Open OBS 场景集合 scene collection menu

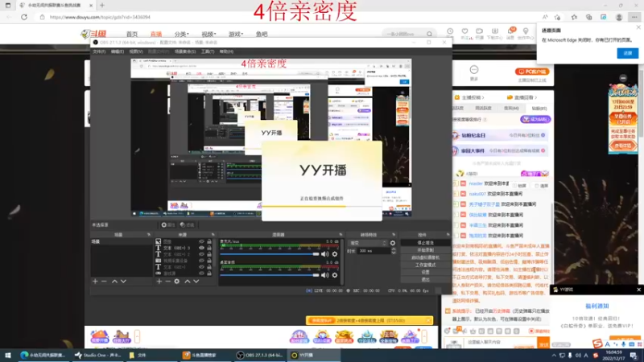(185, 51)
